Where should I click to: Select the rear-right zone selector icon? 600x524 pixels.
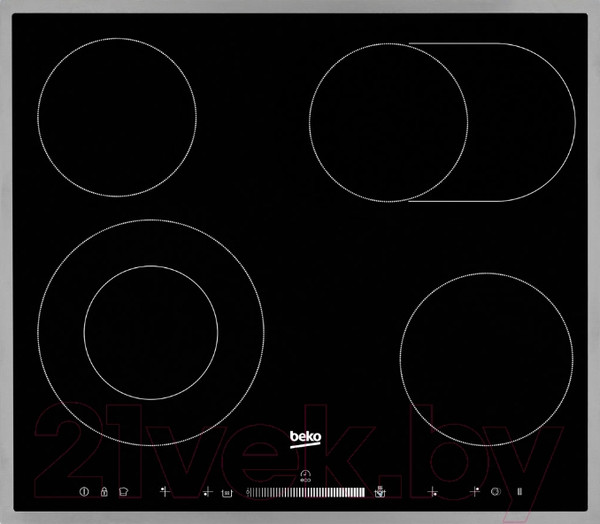pos(475,492)
